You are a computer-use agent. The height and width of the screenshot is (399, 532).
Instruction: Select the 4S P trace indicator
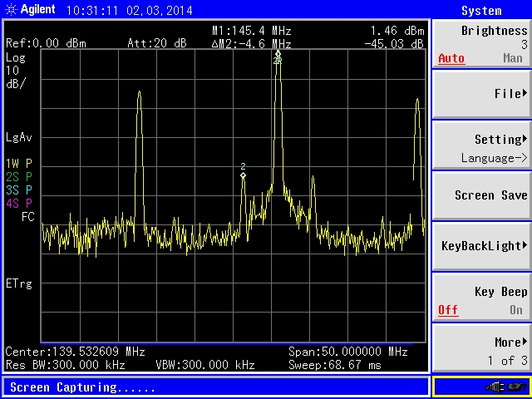(18, 203)
